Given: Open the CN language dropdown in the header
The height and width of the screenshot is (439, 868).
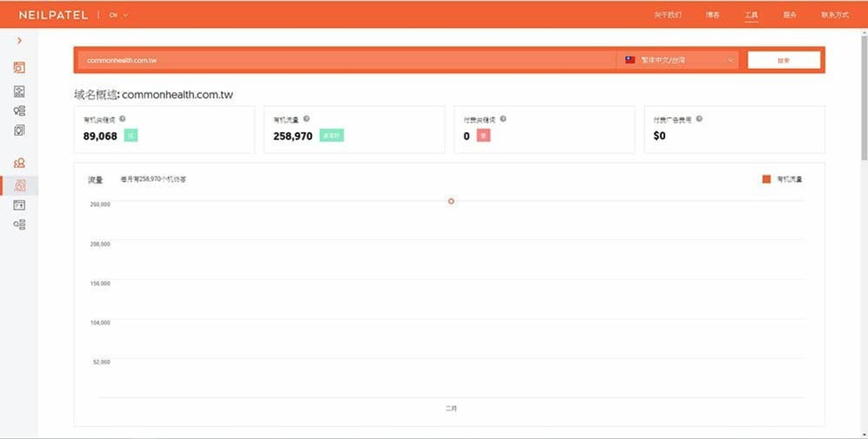Looking at the screenshot, I should coord(119,15).
